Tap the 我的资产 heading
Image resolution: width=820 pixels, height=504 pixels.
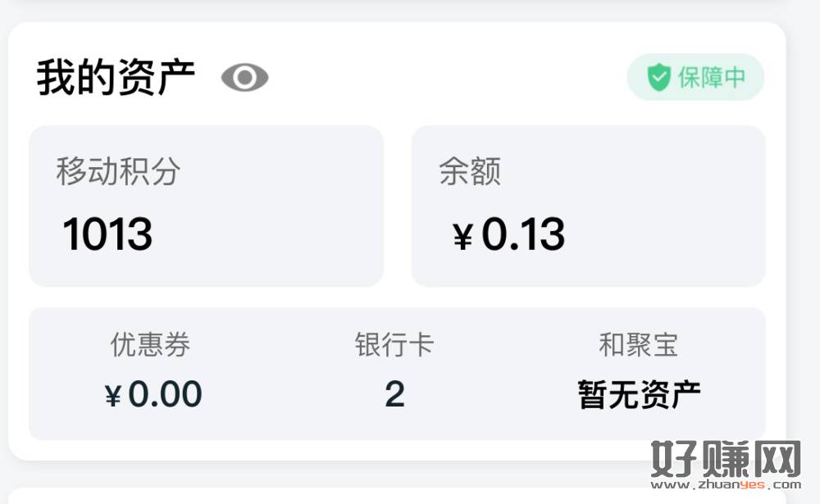(116, 77)
